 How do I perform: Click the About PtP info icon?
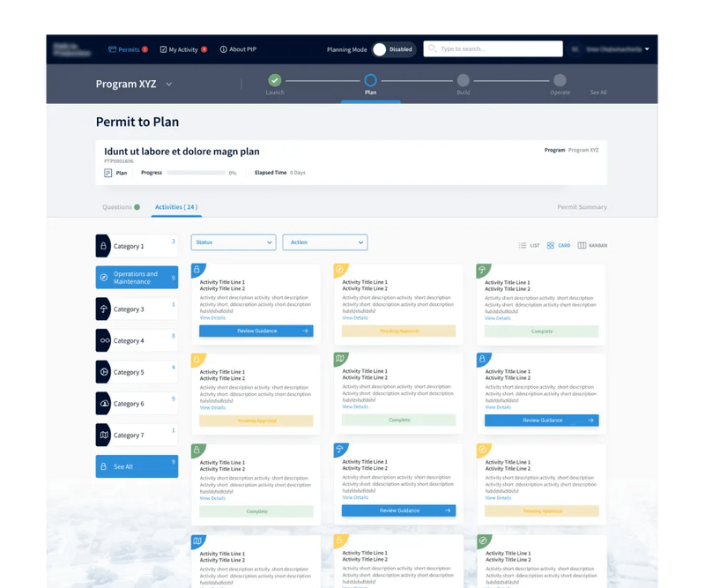[223, 49]
